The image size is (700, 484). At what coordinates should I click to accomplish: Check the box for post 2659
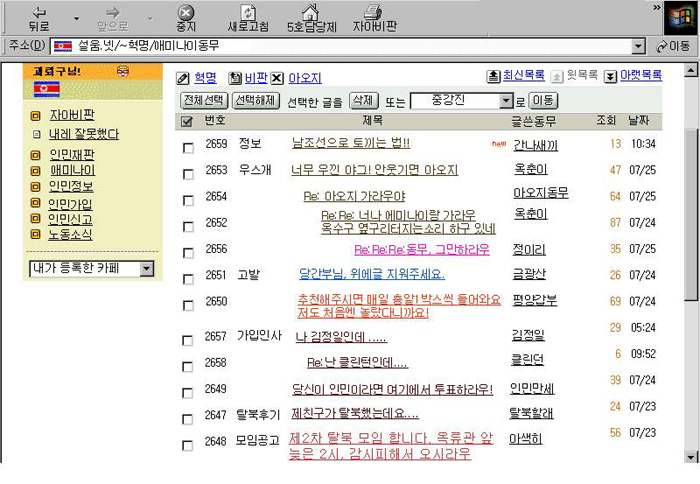(188, 147)
